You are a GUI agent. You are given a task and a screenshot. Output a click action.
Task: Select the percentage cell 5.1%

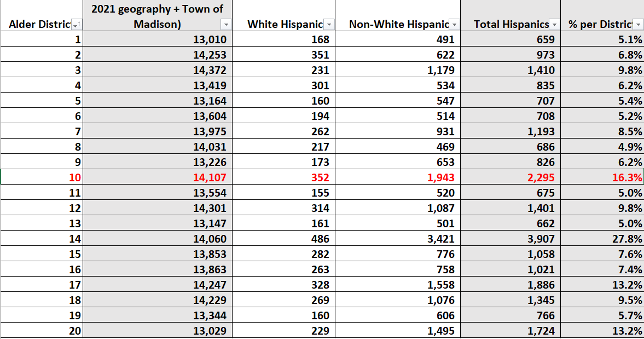tap(602, 39)
